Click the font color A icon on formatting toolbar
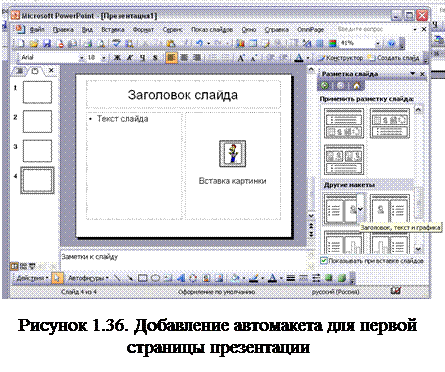The height and width of the screenshot is (372, 445). pos(299,58)
